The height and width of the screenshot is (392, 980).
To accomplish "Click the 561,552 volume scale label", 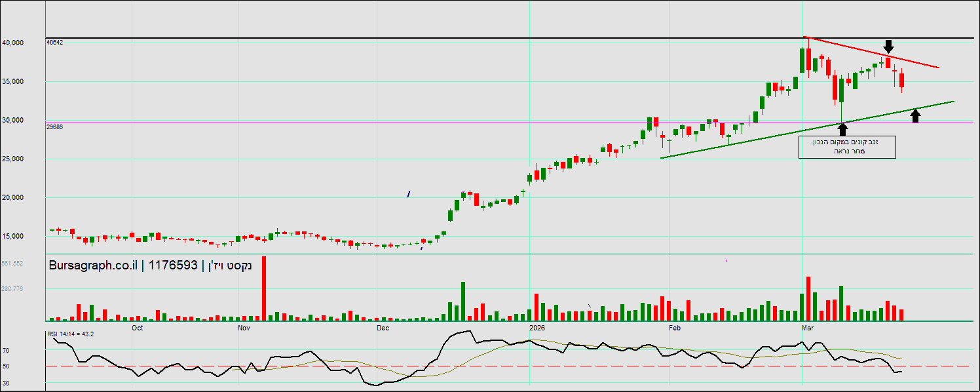I will 13,264.
